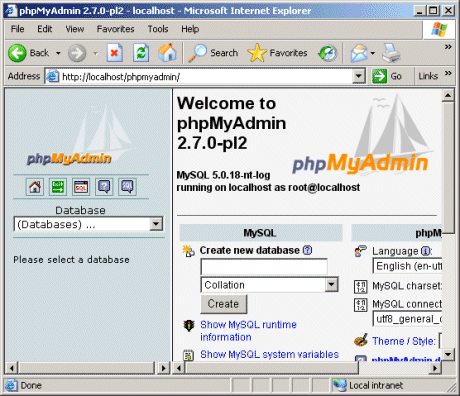Viewport: 460px width, 396px height.
Task: Open the SQL query window icon
Action: [81, 187]
